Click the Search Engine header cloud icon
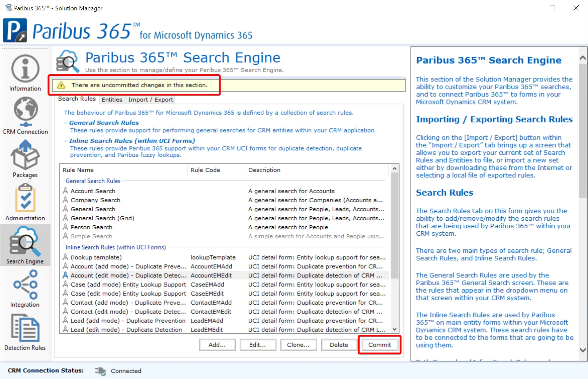This screenshot has width=588, height=379. coord(68,61)
